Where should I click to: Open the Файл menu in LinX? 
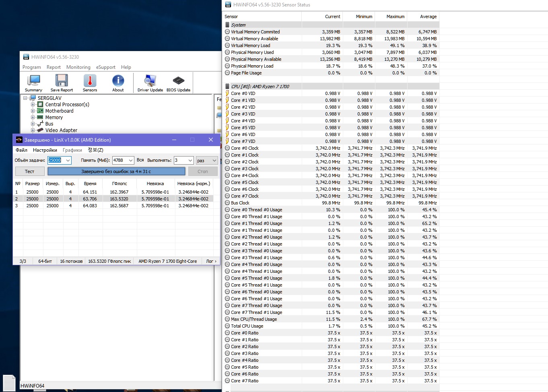point(22,150)
